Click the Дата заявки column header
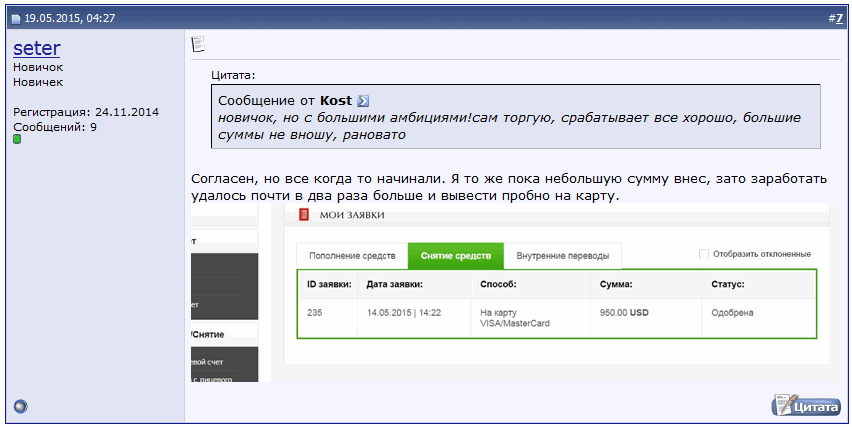 point(394,284)
